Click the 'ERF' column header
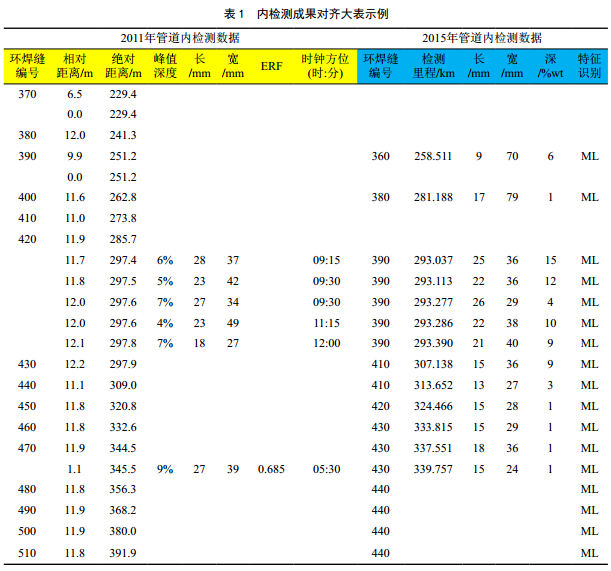 [271, 66]
